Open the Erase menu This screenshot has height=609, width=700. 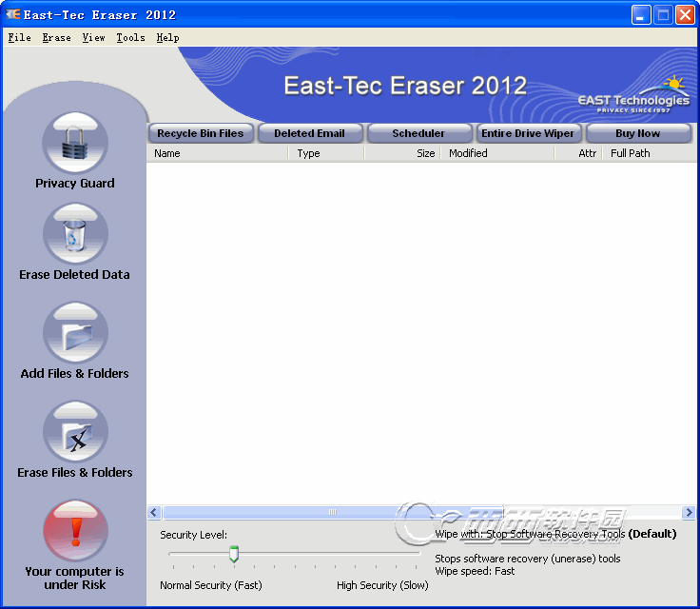tap(57, 37)
